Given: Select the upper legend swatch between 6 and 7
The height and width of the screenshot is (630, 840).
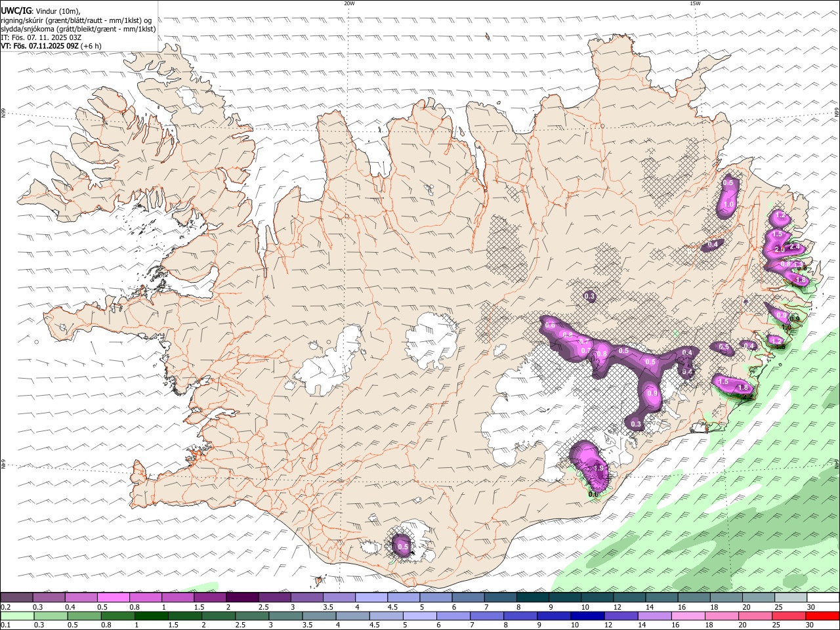Looking at the screenshot, I should tap(467, 598).
